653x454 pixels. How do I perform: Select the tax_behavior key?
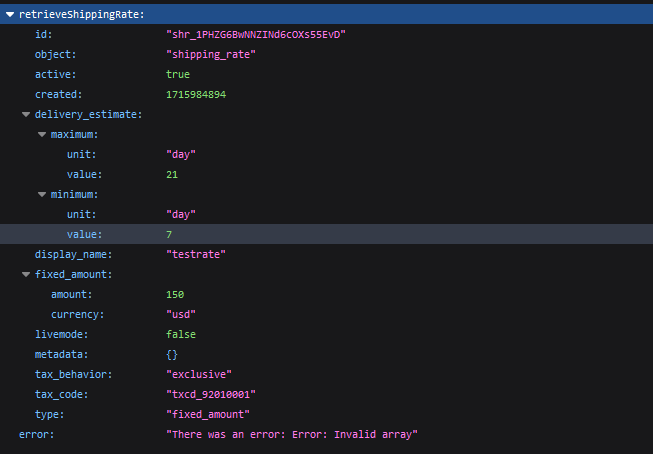[x=73, y=374]
